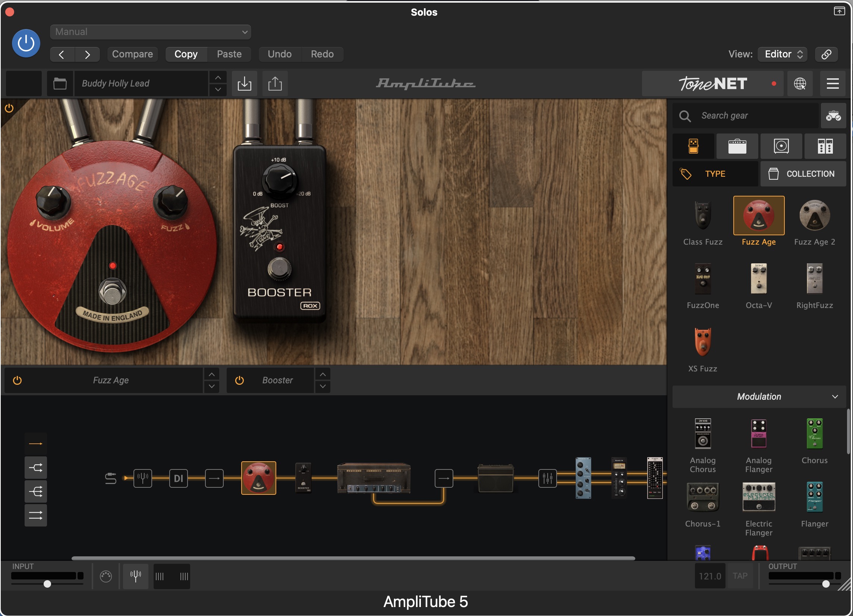Select the three-way split routing icon

[36, 491]
